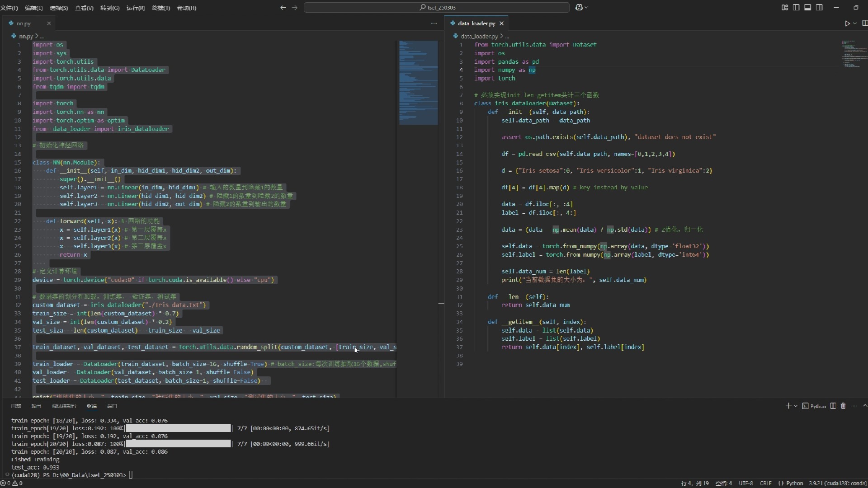The width and height of the screenshot is (868, 488).
Task: Go back with the left arrow
Action: click(x=283, y=8)
